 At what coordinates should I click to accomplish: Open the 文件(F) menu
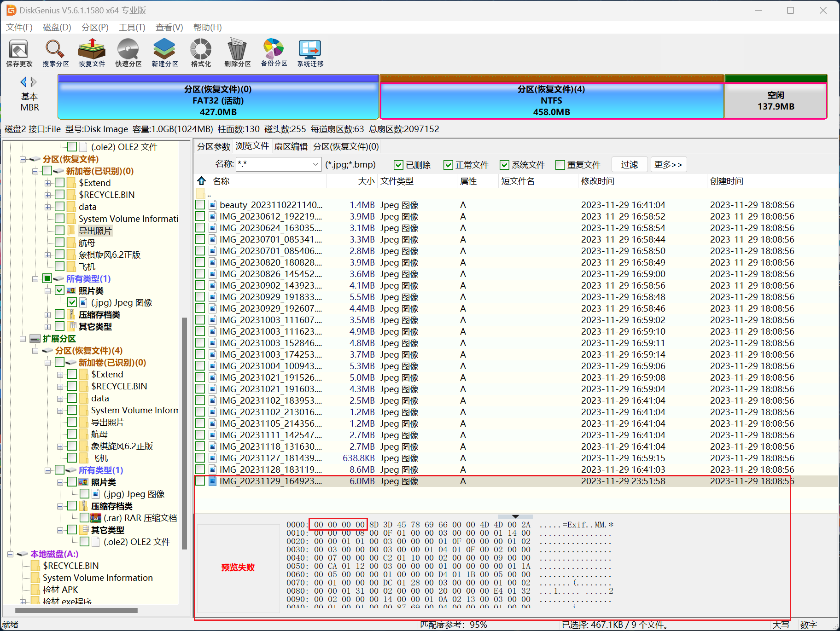point(19,27)
